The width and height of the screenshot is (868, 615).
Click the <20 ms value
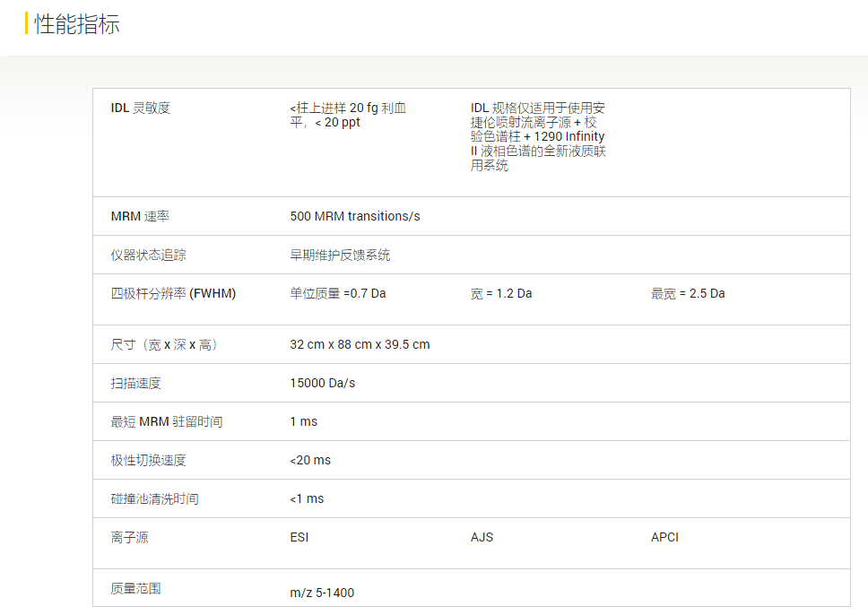coord(310,461)
